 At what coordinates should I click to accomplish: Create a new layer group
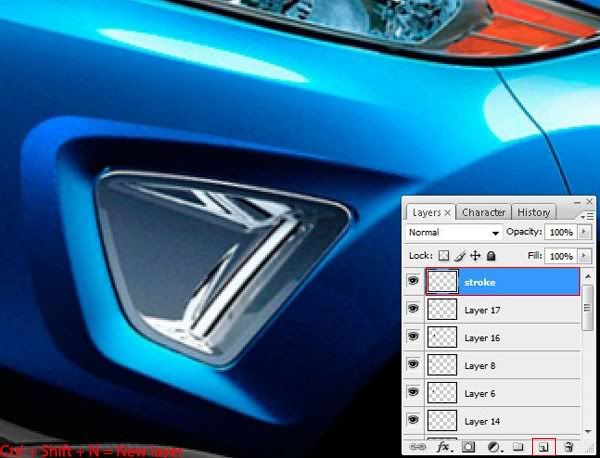(518, 447)
